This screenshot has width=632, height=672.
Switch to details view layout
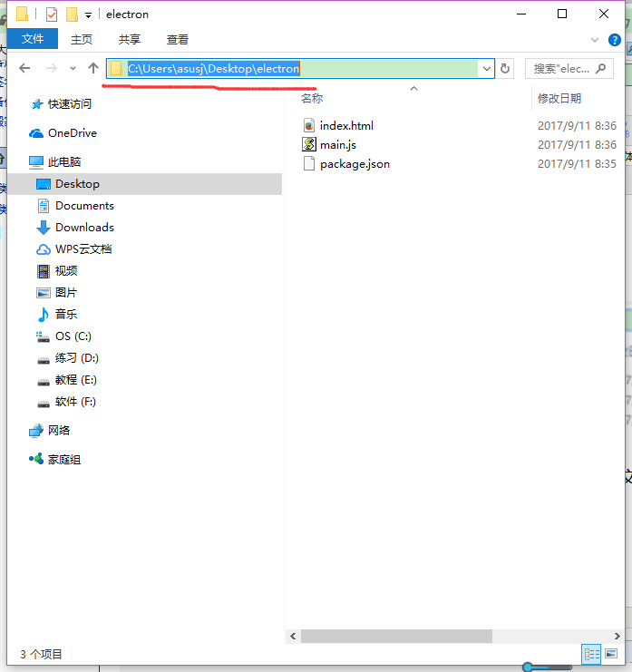coord(592,653)
